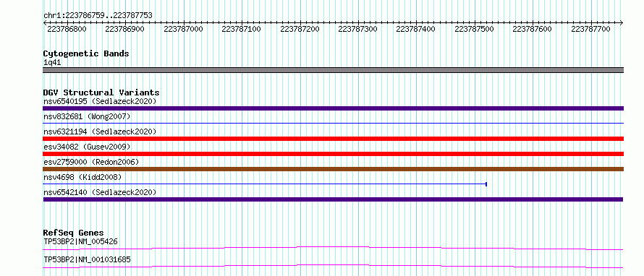Click ruler position 223787000
The image size is (644, 276).
(x=183, y=30)
